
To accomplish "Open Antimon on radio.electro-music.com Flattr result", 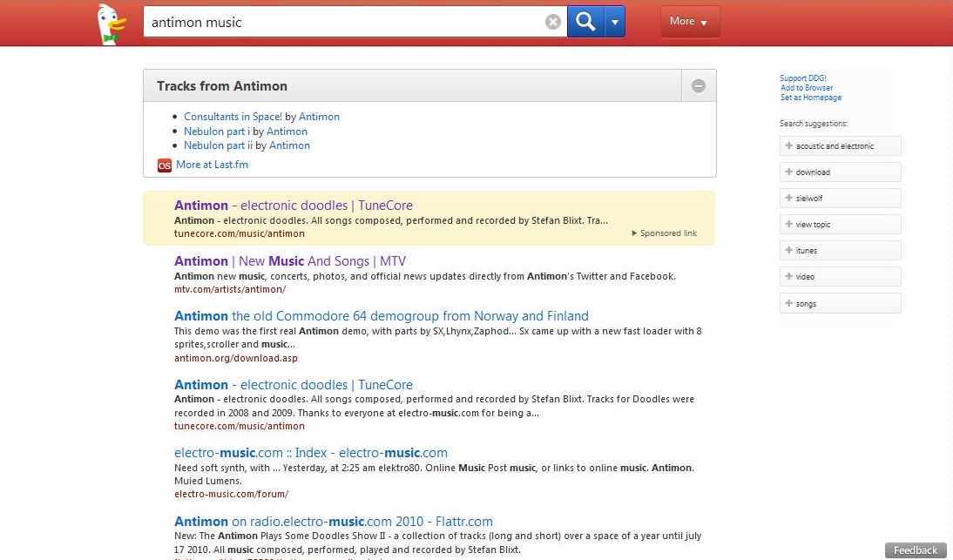I will point(334,522).
